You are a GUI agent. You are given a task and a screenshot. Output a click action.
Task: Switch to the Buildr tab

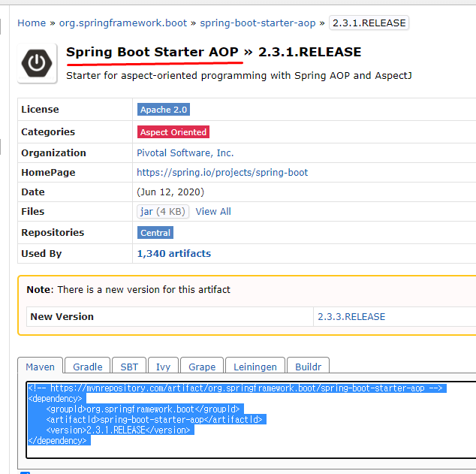point(308,367)
